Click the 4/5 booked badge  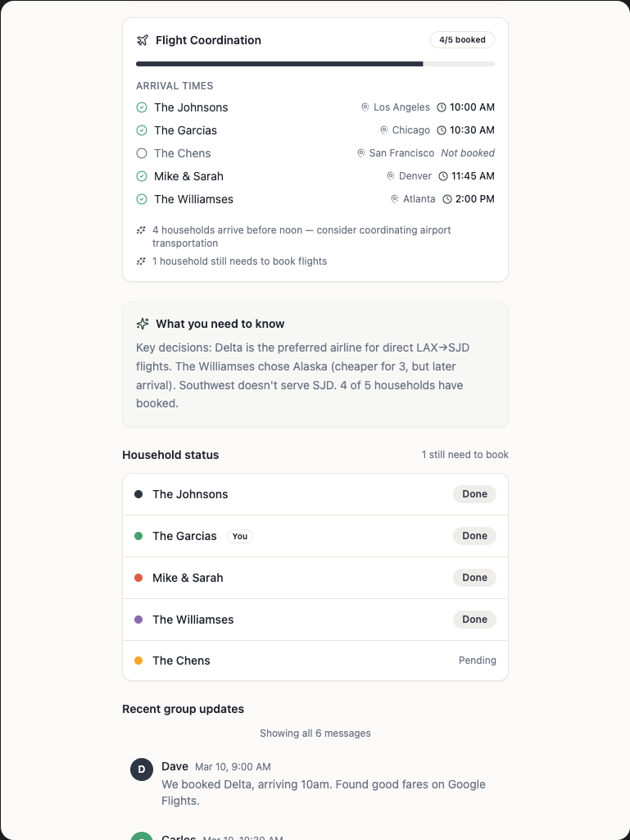(462, 39)
